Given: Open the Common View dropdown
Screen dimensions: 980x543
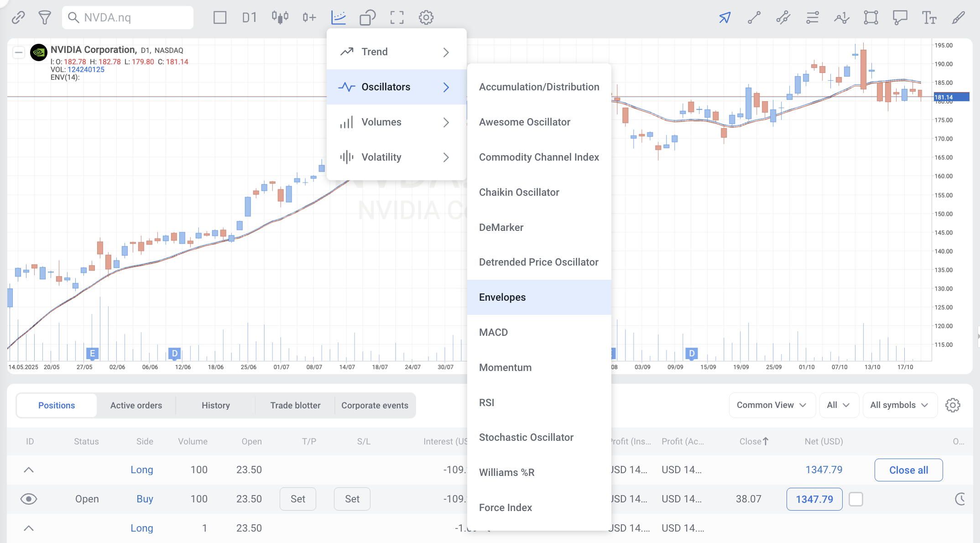Looking at the screenshot, I should (x=771, y=405).
